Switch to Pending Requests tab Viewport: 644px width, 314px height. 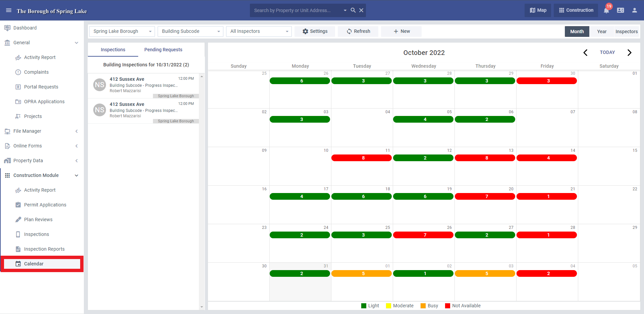pyautogui.click(x=163, y=50)
